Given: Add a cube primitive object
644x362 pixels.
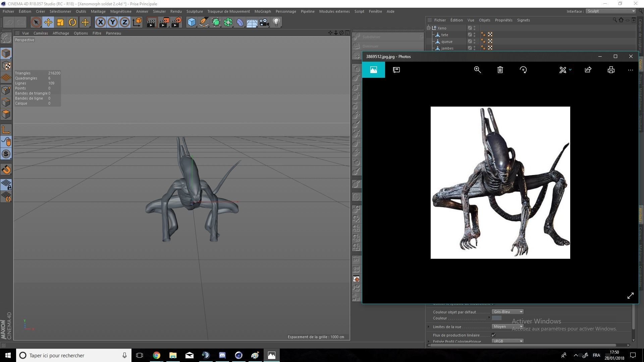Looking at the screenshot, I should click(x=192, y=22).
